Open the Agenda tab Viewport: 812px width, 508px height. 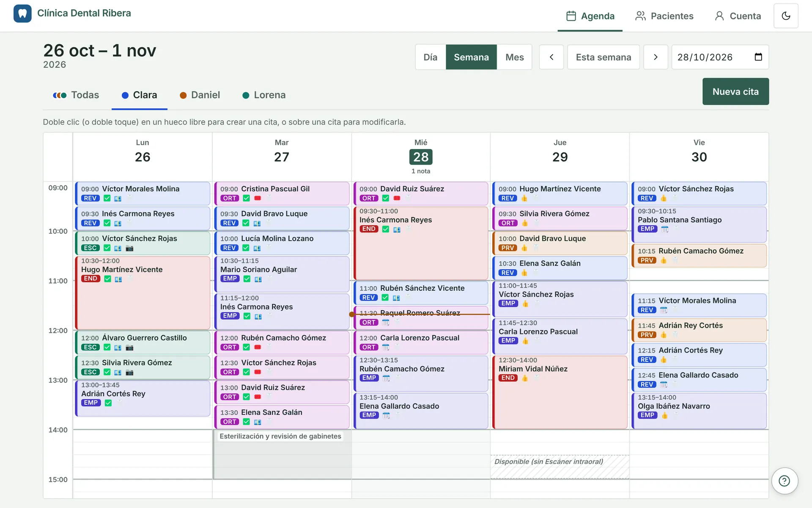[x=590, y=16]
